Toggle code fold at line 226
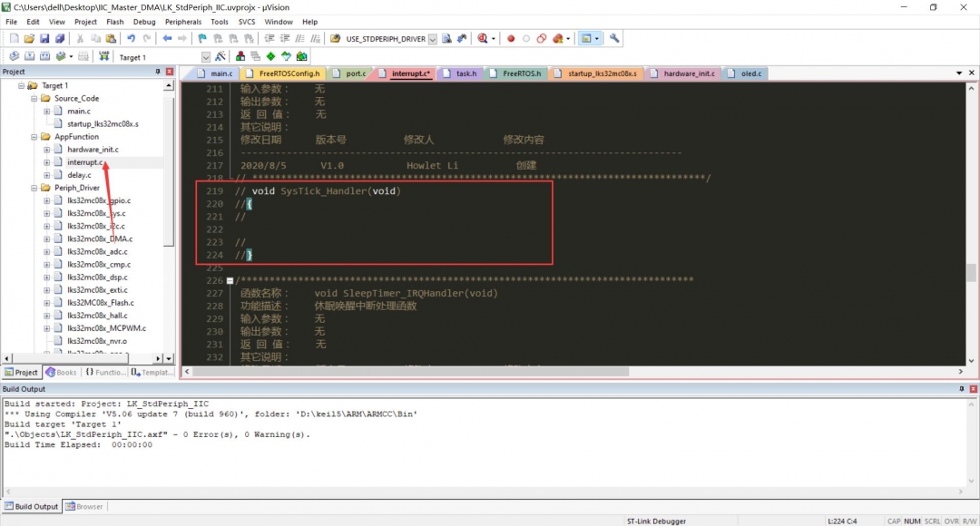 point(230,280)
